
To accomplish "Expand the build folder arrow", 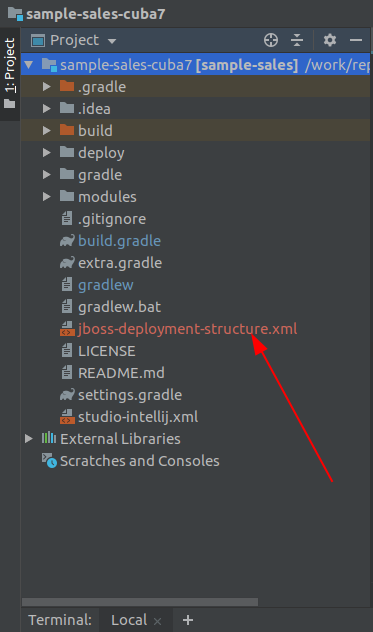I will 47,131.
